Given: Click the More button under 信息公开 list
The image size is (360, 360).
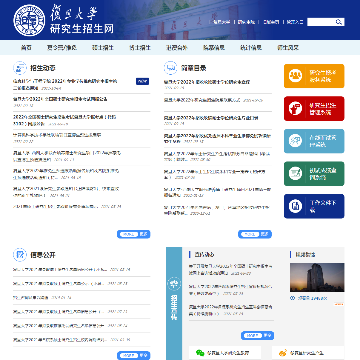Looking at the screenshot, I should point(134,355).
